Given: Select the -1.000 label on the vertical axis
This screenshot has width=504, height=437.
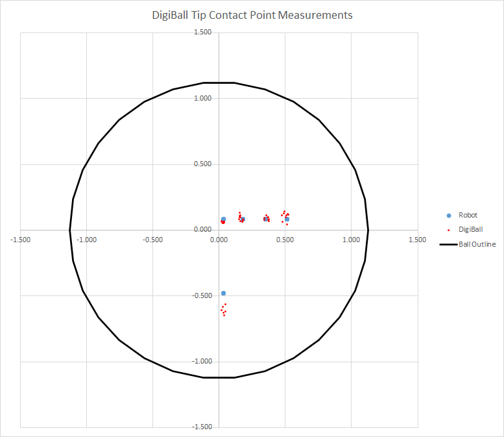Looking at the screenshot, I should [202, 362].
